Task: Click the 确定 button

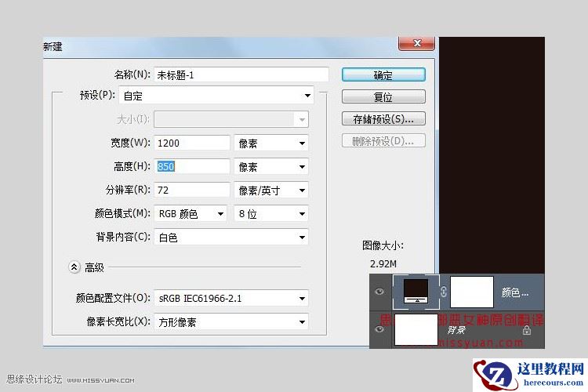Action: 383,74
